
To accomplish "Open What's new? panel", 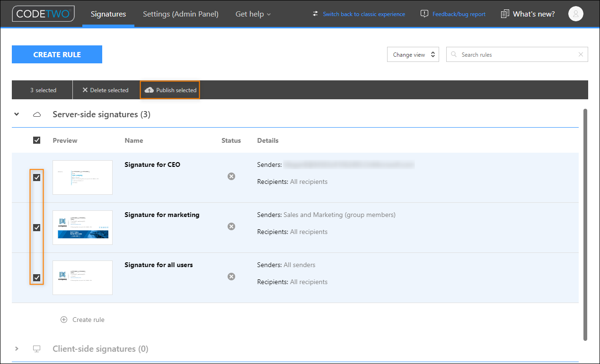I will tap(534, 14).
